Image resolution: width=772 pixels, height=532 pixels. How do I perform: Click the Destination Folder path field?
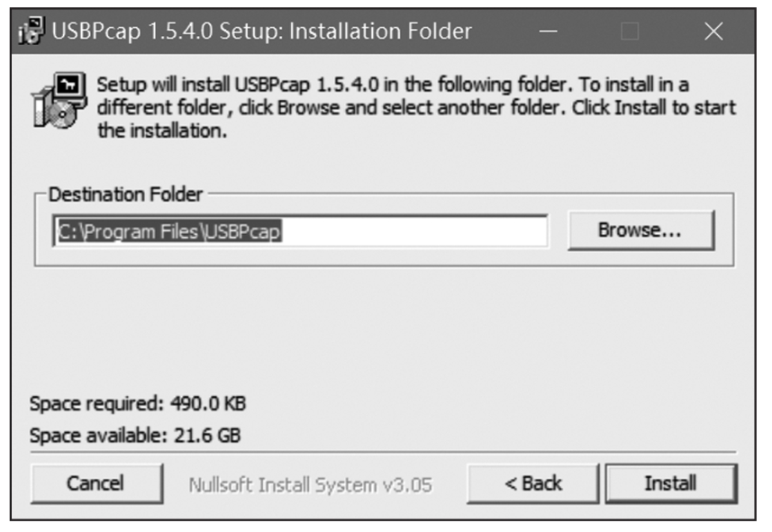299,230
